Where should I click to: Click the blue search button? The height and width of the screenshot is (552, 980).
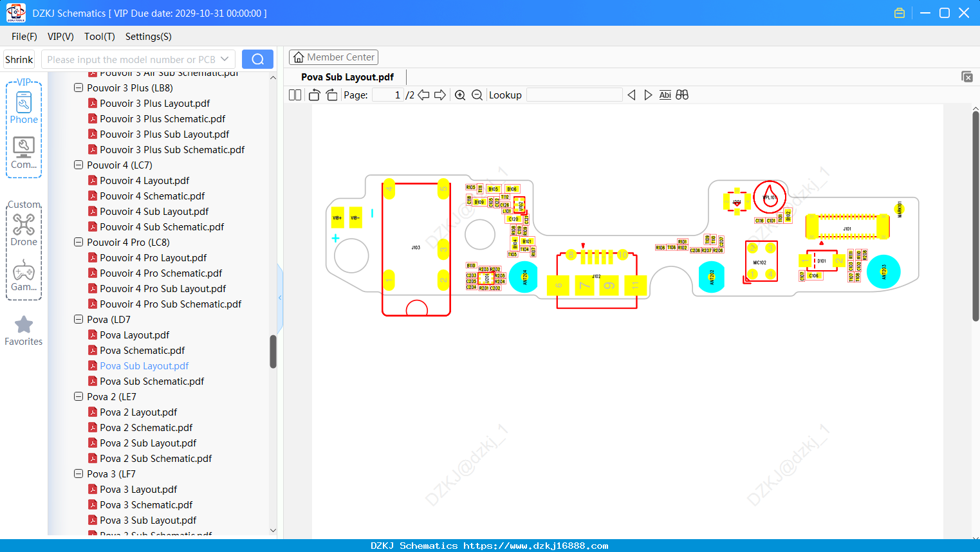[x=257, y=59]
